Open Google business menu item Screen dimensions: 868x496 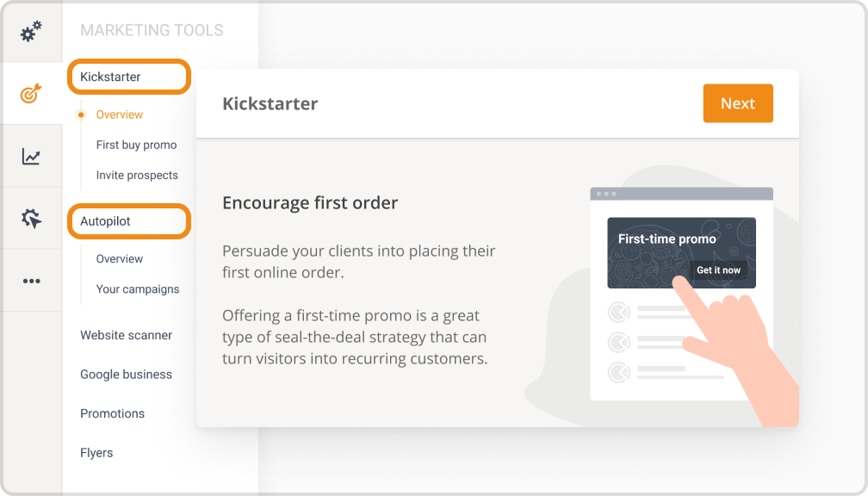(126, 375)
